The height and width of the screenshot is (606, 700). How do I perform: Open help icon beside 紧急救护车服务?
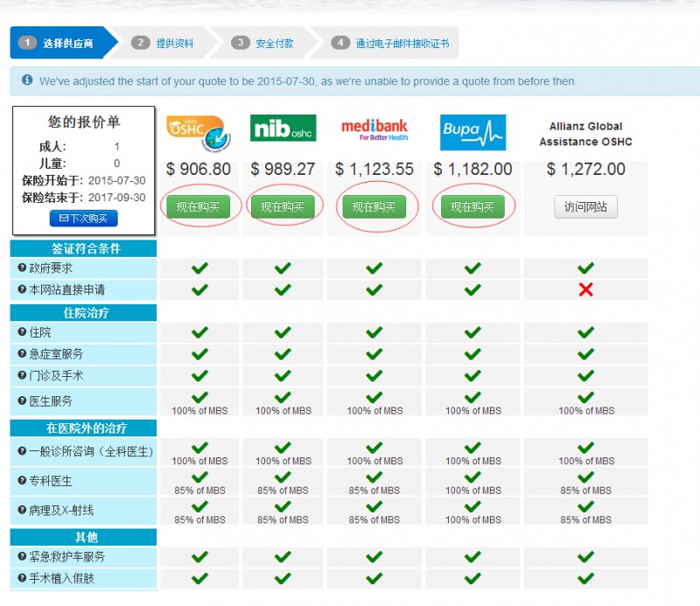[x=22, y=556]
